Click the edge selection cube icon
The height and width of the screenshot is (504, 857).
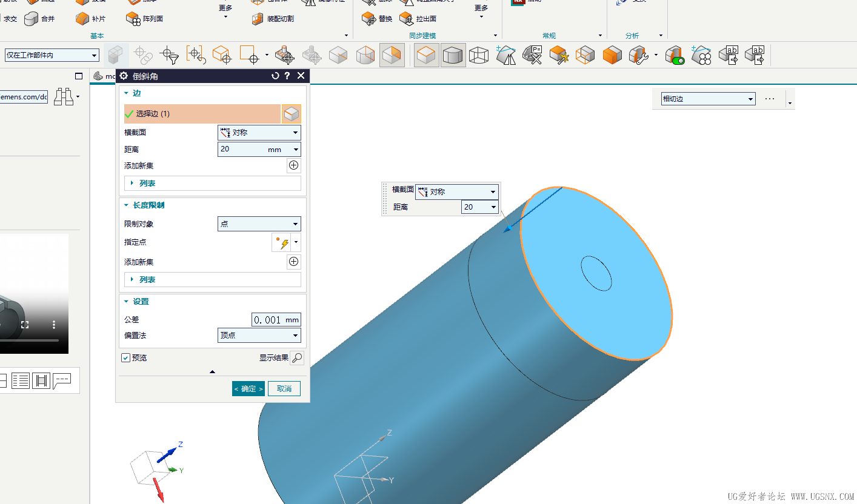point(292,114)
